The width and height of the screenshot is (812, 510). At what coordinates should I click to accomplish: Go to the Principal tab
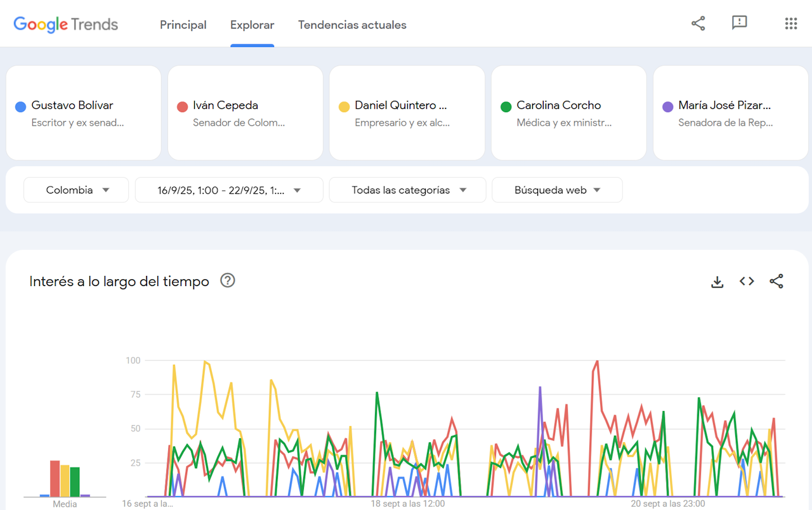coord(183,25)
